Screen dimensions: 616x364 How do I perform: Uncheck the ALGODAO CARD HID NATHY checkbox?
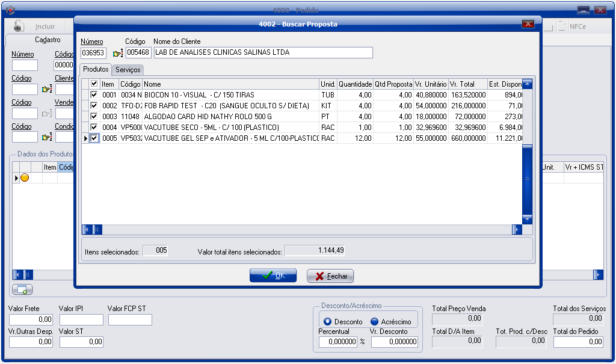(x=94, y=117)
